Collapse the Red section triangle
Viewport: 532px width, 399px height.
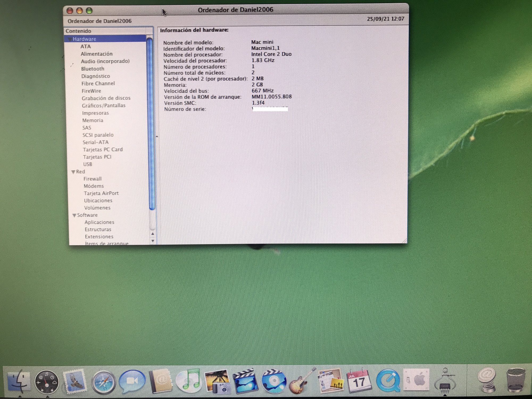point(73,172)
